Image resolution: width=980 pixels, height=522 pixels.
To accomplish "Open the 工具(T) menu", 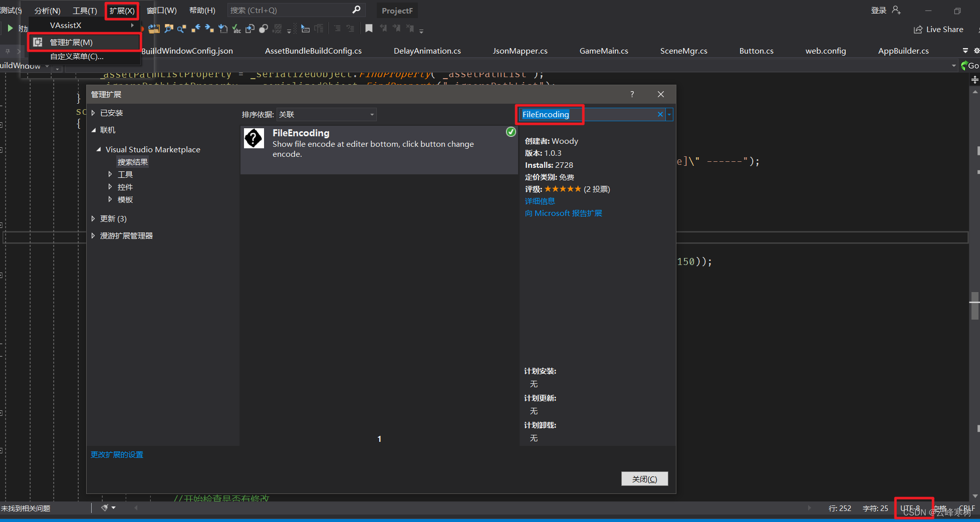I will (x=85, y=11).
